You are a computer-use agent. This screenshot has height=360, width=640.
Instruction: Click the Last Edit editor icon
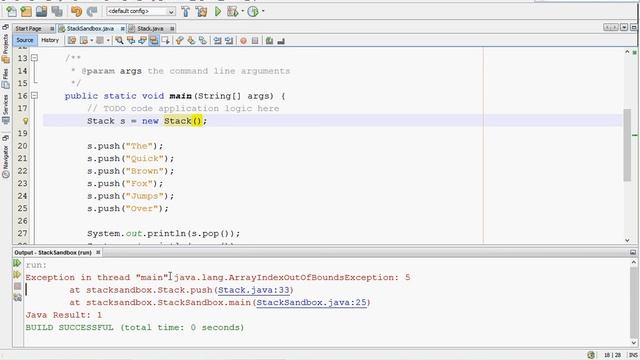point(72,40)
